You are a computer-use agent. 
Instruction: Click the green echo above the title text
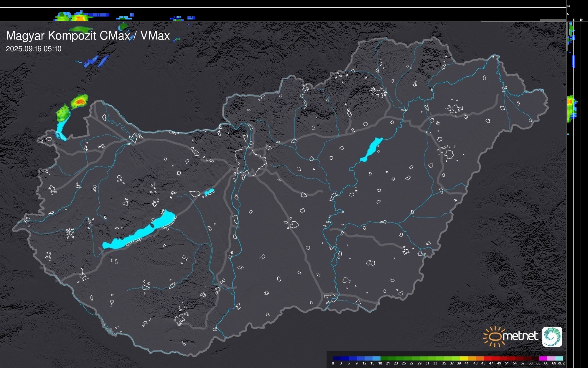(81, 29)
